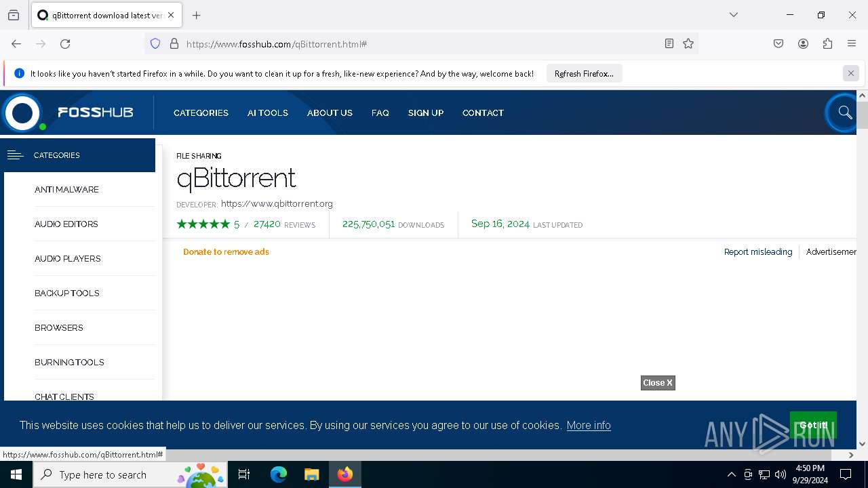Screen dimensions: 868x488
Task: Click the categories hamburger menu icon
Action: [x=15, y=155]
